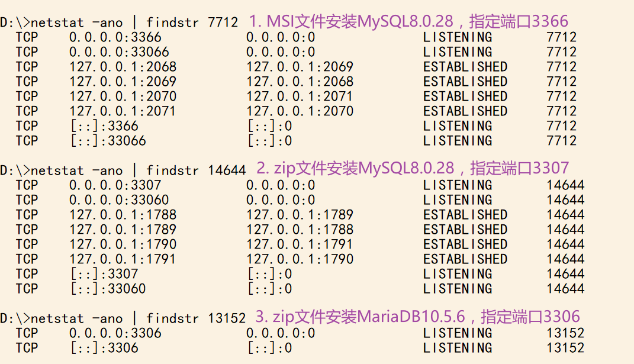Select the IPv6 local address [::]:33060
634x364 pixels.
coord(108,289)
